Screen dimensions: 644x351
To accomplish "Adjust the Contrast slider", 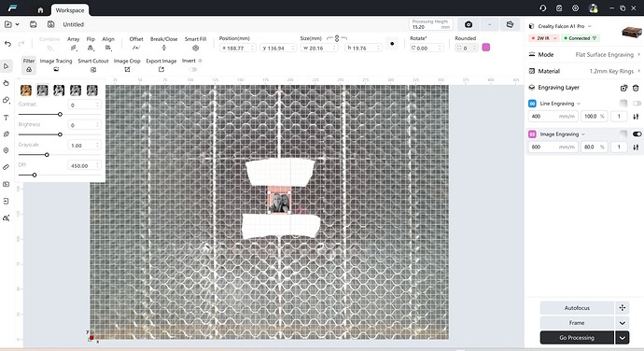I will point(60,114).
